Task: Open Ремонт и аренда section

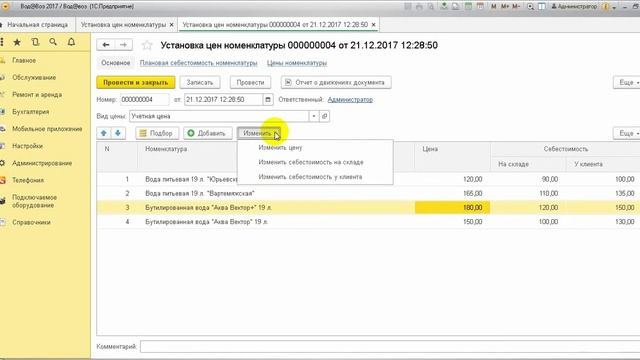Action: pos(37,95)
